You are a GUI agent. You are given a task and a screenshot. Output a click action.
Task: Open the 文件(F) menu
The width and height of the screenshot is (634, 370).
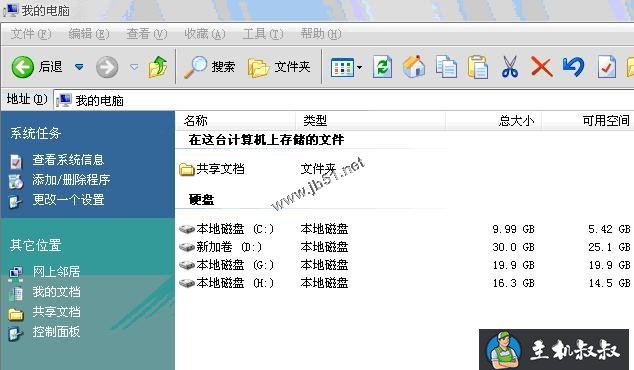pos(31,34)
